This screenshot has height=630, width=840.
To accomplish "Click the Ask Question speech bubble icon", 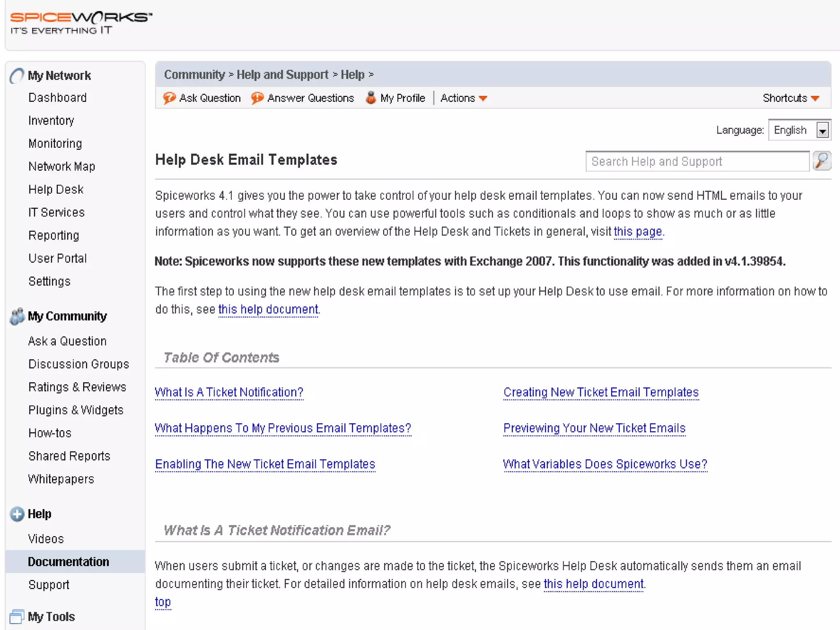I will (x=169, y=98).
